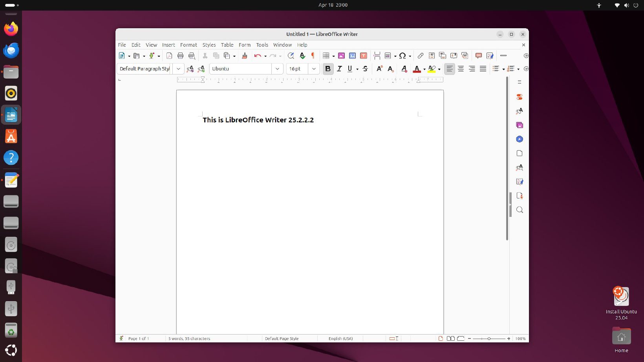Toggle formatting marks pilcrow

313,56
